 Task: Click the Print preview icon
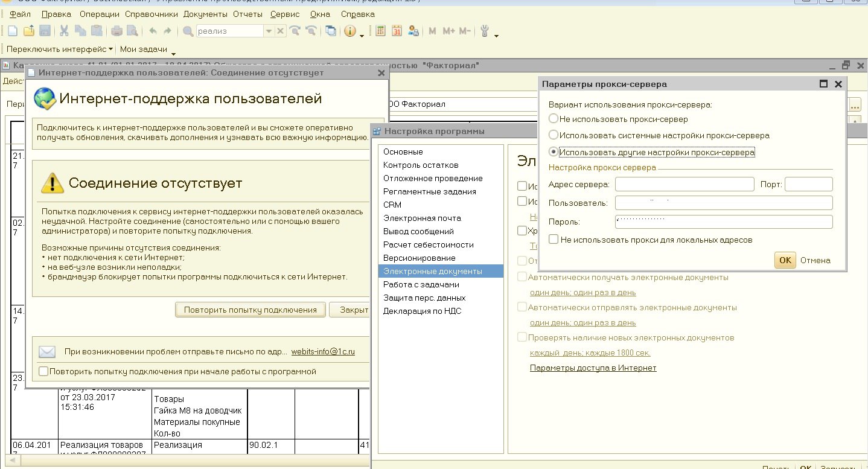pos(132,31)
